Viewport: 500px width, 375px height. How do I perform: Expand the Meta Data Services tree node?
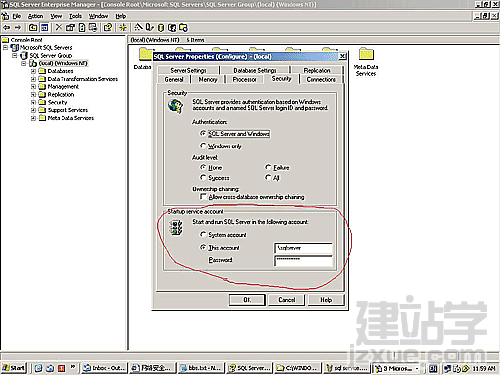click(x=33, y=118)
